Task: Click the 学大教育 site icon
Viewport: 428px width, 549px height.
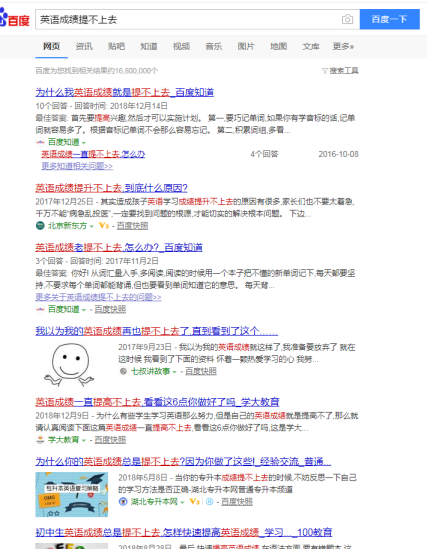Action: pyautogui.click(x=40, y=439)
